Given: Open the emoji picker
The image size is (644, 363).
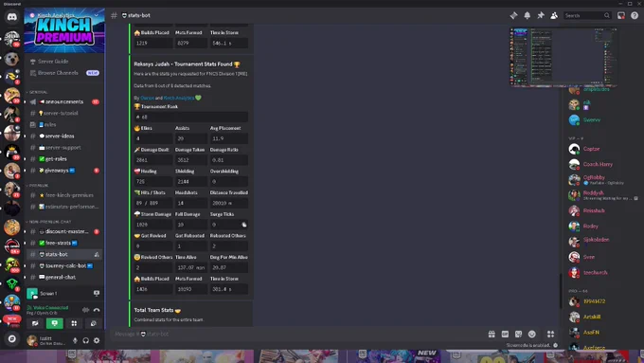Looking at the screenshot, I should [x=532, y=334].
